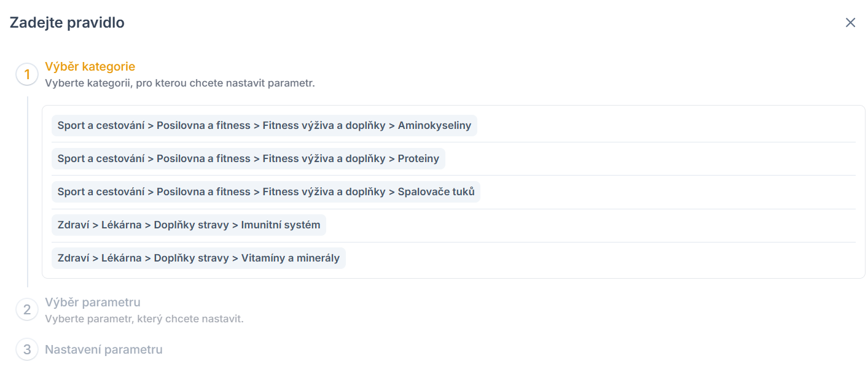Click the text 'Vyberte kategorii, pro kterou chcete nastavit parametr'
The width and height of the screenshot is (868, 388).
[x=179, y=83]
